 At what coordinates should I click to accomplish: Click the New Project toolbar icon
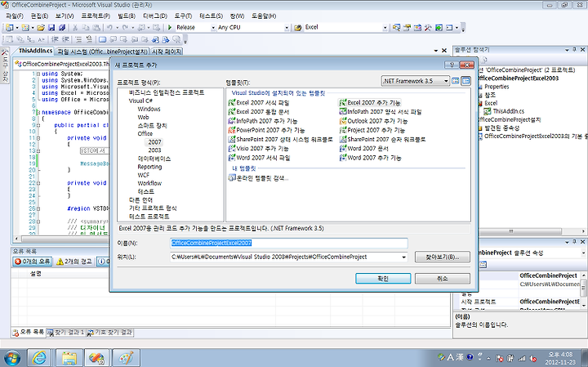pos(9,28)
